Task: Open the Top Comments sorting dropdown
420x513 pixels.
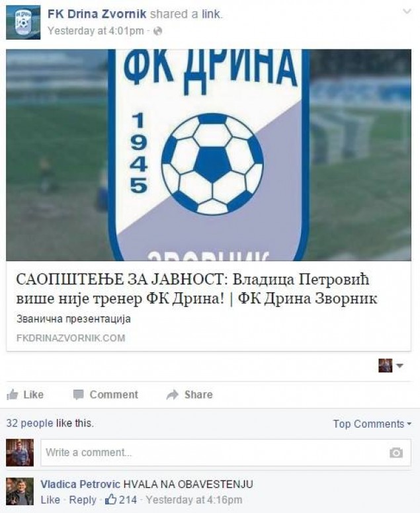Action: pos(372,424)
